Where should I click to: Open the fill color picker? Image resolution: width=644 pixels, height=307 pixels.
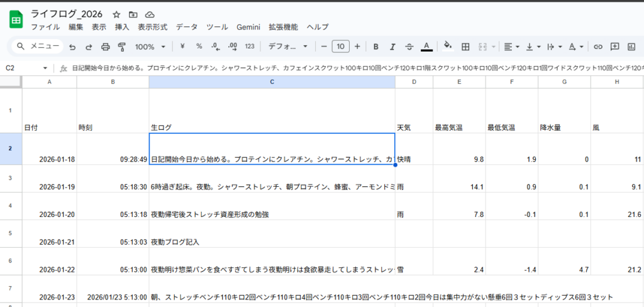click(x=448, y=47)
